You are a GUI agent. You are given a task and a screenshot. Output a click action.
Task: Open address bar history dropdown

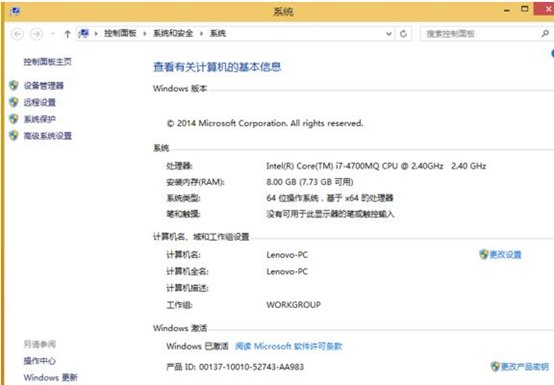point(389,34)
